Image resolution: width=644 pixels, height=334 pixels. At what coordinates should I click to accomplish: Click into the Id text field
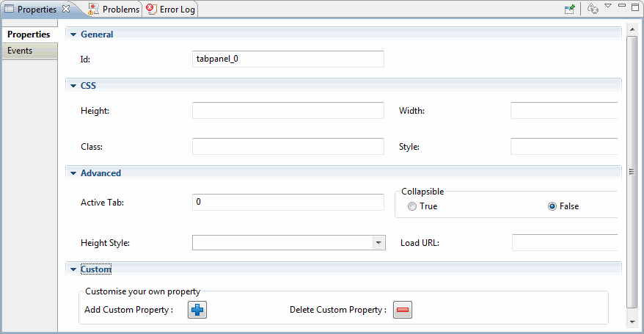(288, 59)
